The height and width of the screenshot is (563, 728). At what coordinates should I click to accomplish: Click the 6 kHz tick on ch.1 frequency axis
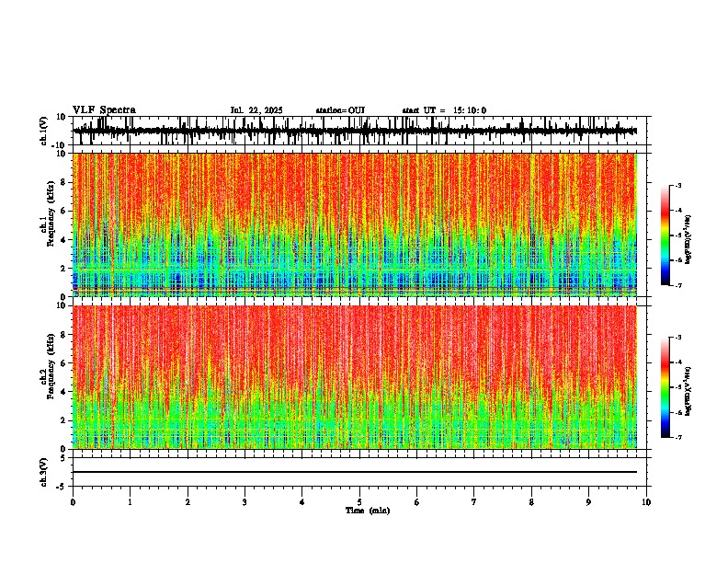coord(63,211)
